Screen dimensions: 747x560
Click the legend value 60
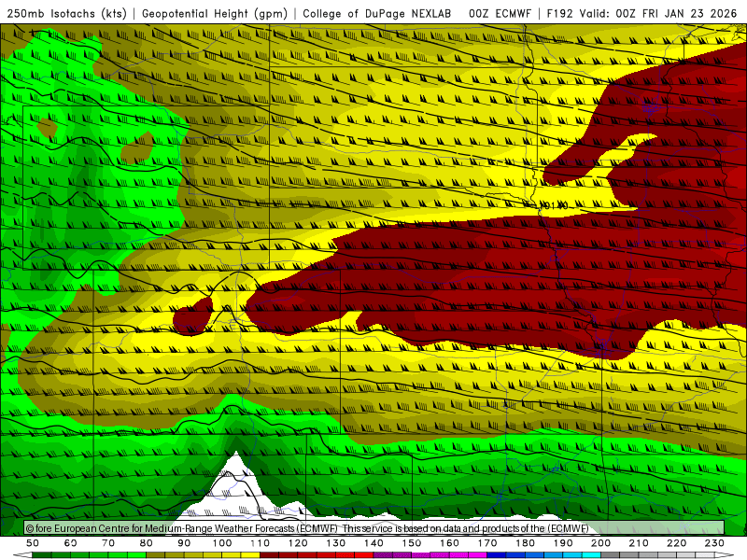[71, 543]
